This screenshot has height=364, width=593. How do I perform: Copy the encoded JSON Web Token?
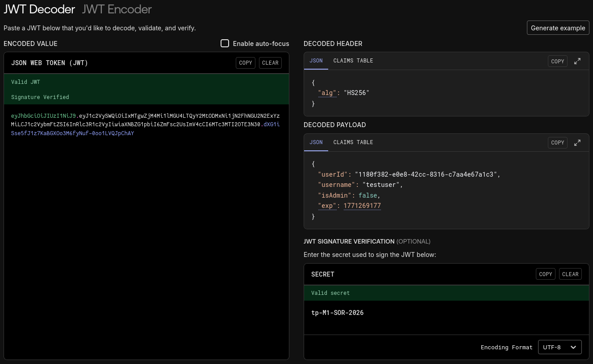click(x=246, y=63)
